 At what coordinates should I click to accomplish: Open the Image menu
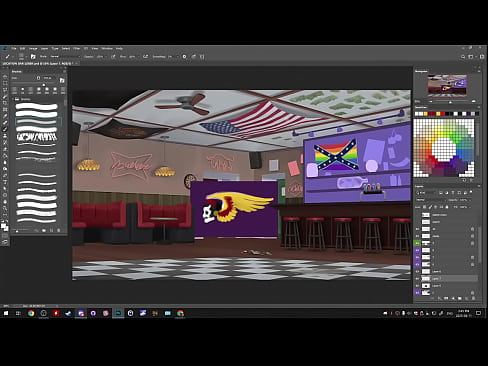[33, 48]
